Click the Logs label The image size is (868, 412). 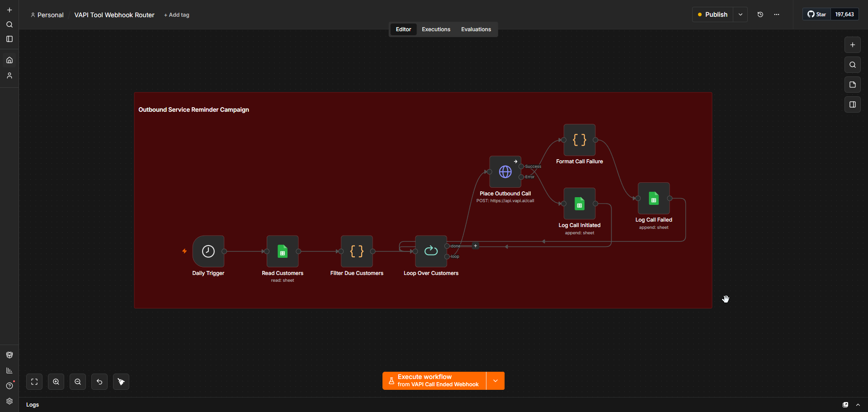[33, 405]
